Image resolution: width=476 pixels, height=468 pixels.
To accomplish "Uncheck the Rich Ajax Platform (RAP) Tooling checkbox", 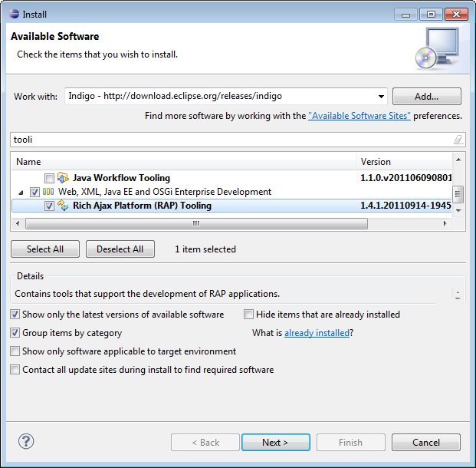I will click(49, 206).
